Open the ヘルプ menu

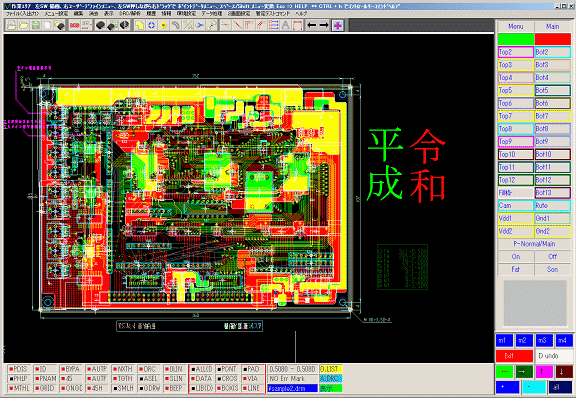pyautogui.click(x=301, y=14)
